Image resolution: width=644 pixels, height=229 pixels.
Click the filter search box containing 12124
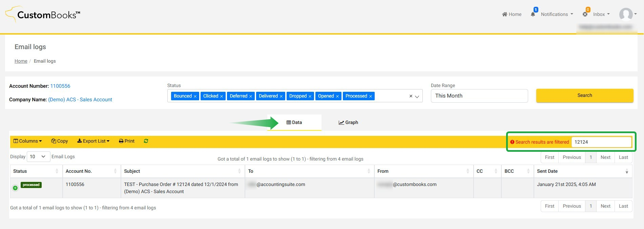coord(601,142)
